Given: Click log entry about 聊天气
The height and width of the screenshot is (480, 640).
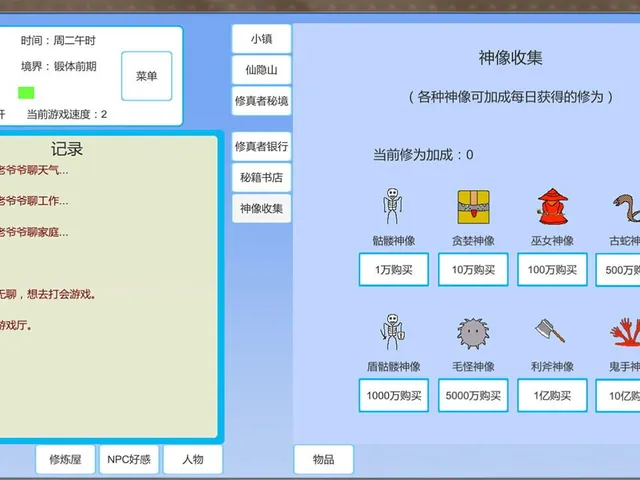Looking at the screenshot, I should (34, 170).
